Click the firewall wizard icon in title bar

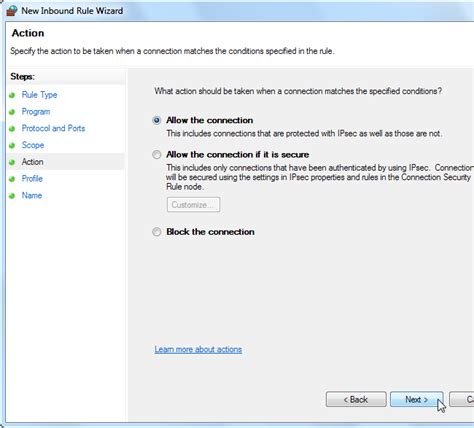12,11
